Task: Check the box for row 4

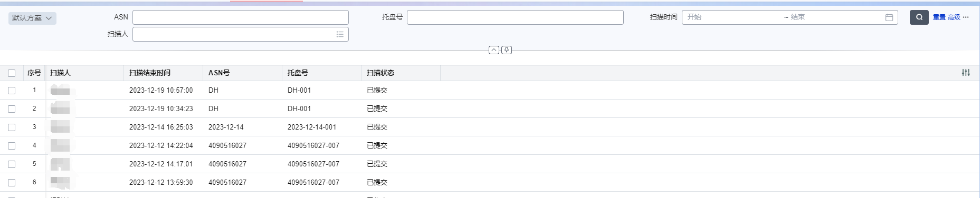Action: (12, 146)
